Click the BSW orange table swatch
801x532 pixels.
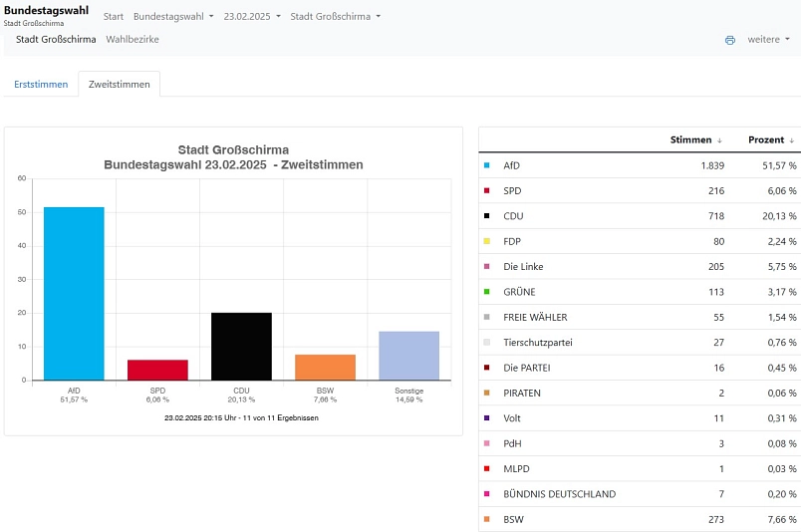pos(487,519)
